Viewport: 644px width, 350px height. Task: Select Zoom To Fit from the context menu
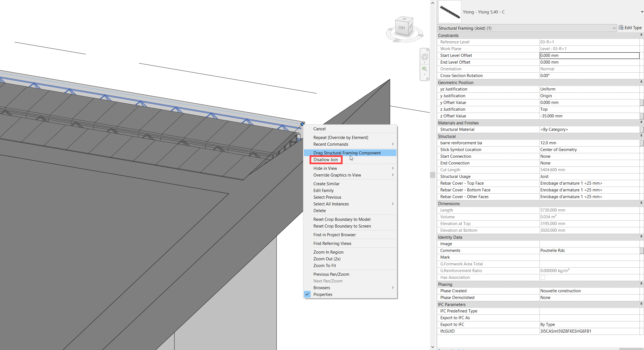(325, 265)
